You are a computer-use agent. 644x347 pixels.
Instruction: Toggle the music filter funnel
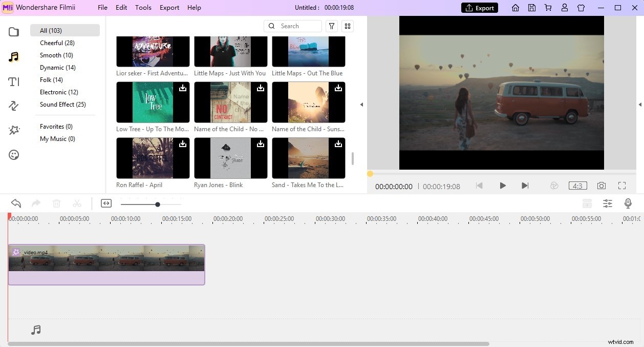(x=331, y=26)
